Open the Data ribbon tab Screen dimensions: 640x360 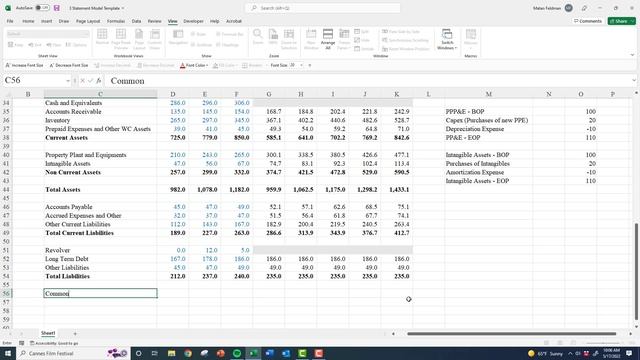136,21
